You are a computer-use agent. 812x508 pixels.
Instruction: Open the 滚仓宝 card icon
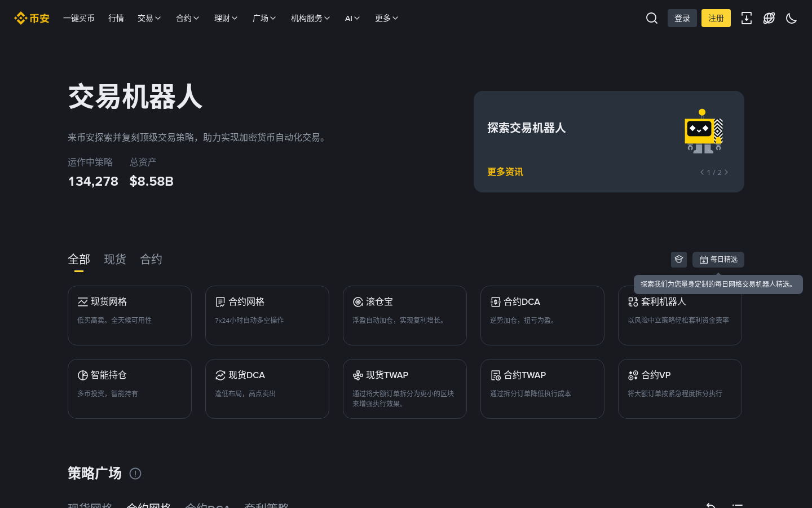pyautogui.click(x=358, y=302)
